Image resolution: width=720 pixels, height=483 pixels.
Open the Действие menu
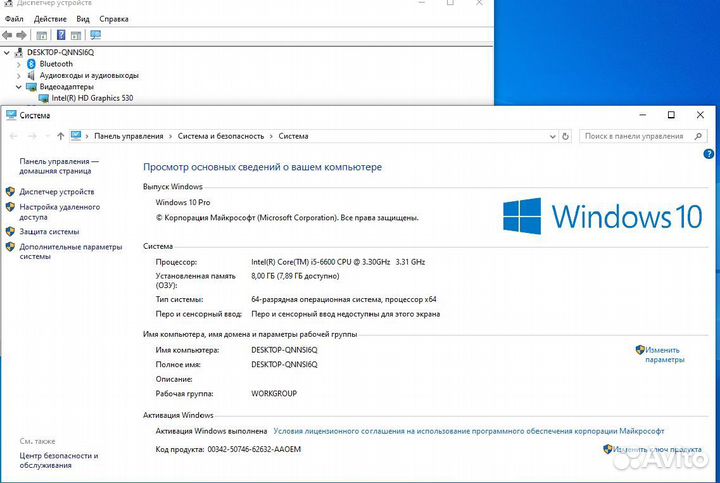pyautogui.click(x=50, y=19)
